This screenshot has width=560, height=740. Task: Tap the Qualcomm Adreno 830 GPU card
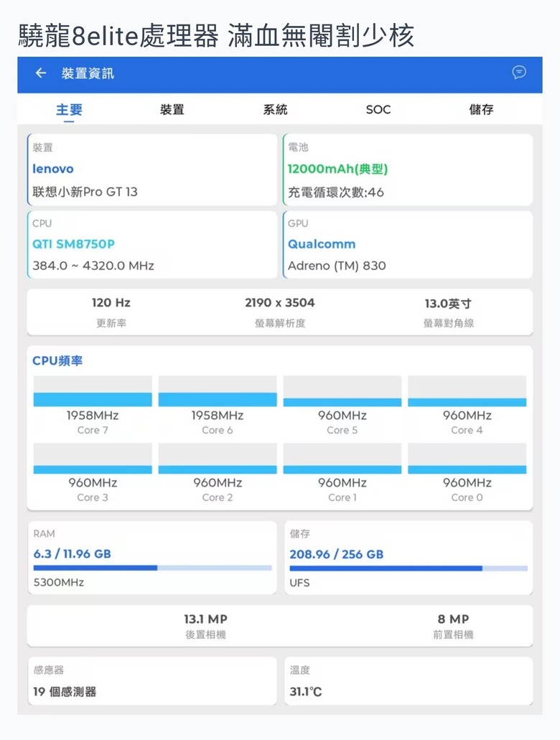[x=408, y=245]
